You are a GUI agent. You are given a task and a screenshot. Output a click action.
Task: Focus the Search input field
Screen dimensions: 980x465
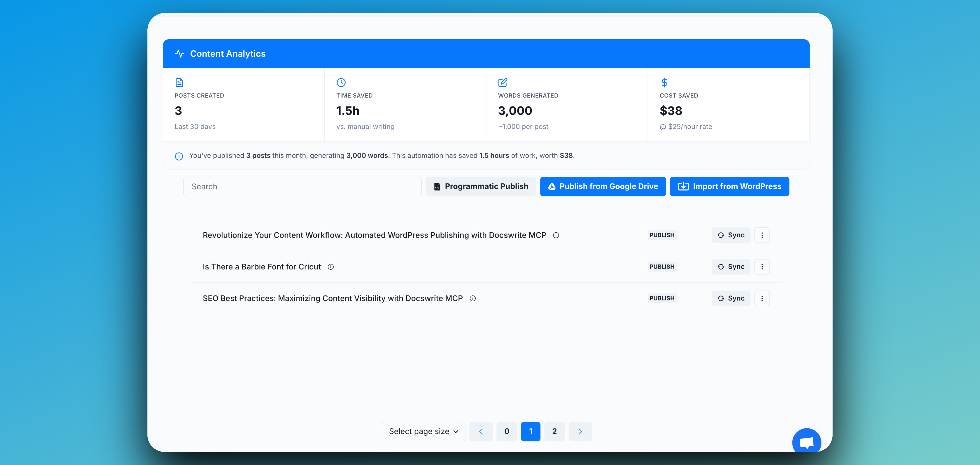coord(302,186)
